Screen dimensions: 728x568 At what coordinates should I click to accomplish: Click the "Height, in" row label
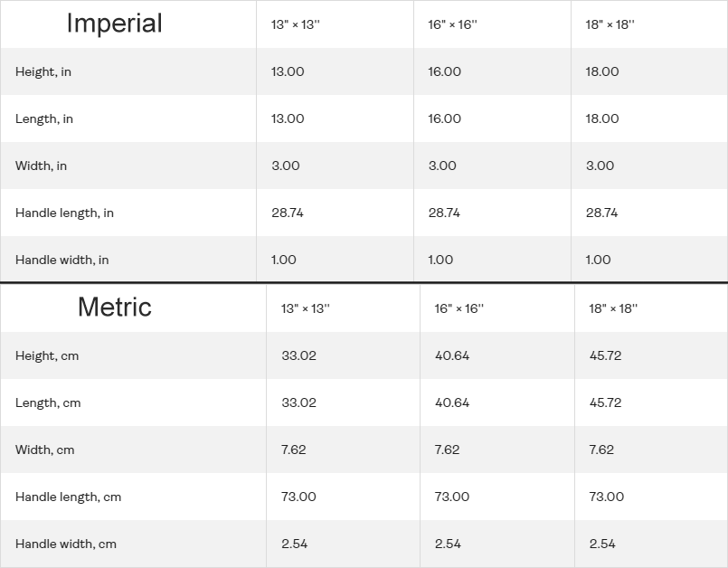[43, 71]
